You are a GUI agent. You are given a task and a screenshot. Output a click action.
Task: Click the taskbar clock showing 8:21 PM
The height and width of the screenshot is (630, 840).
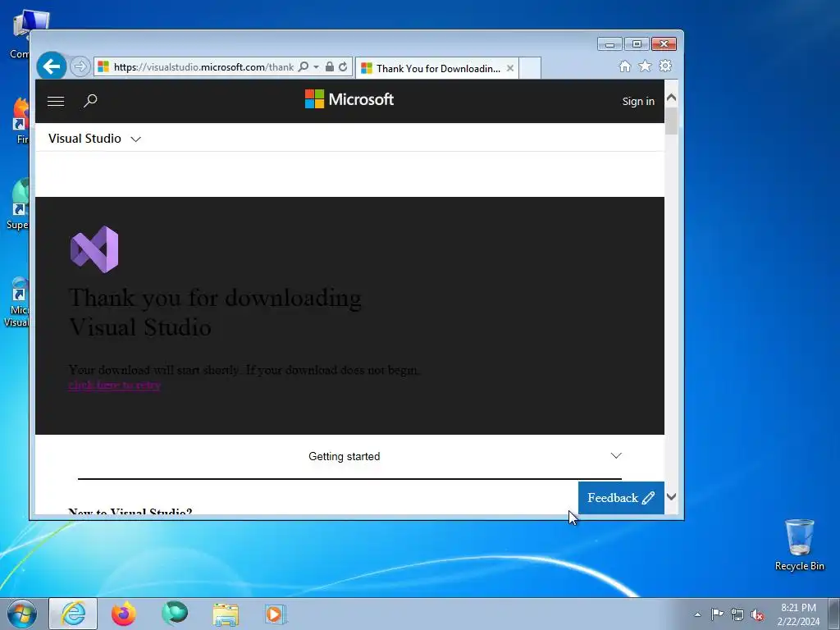tap(798, 614)
